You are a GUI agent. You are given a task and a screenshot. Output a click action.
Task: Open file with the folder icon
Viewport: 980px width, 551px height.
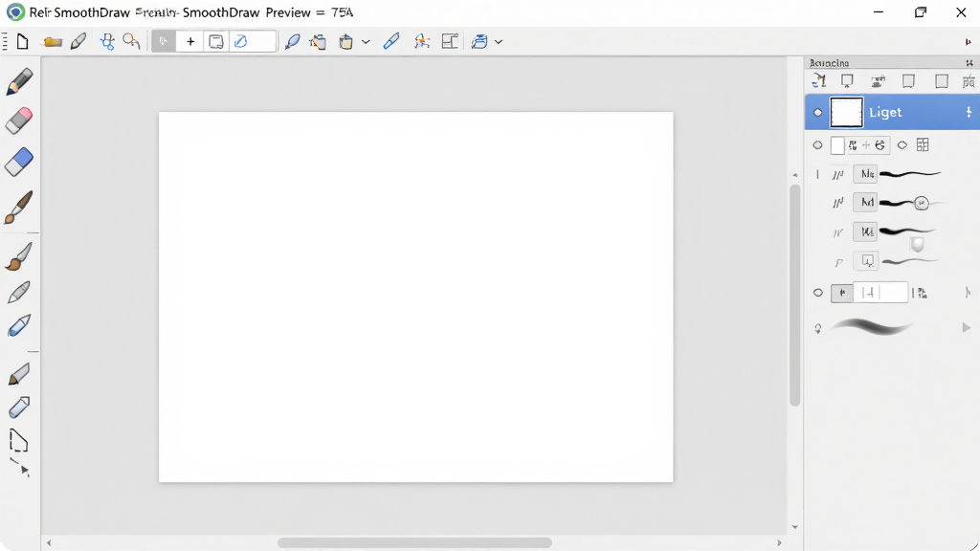(x=53, y=42)
